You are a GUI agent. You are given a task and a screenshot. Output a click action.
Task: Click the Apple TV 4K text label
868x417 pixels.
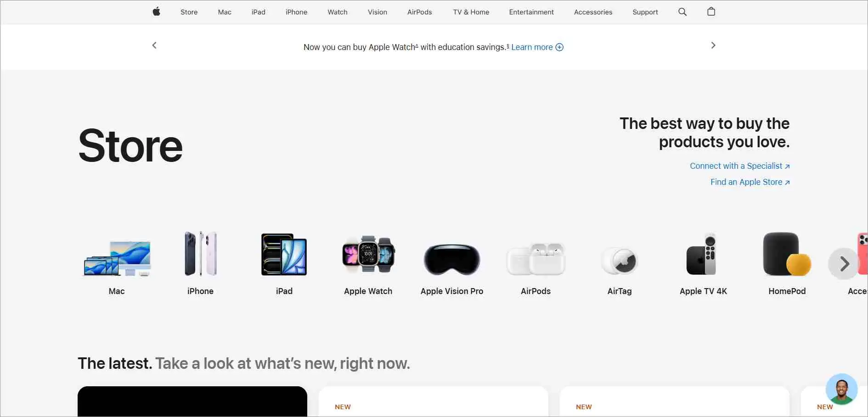[703, 291]
